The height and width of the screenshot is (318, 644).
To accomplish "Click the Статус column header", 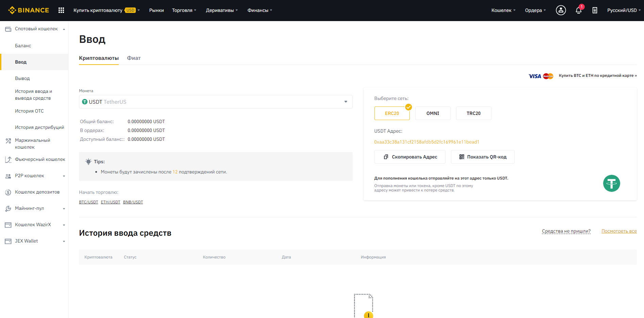I will (x=130, y=257).
